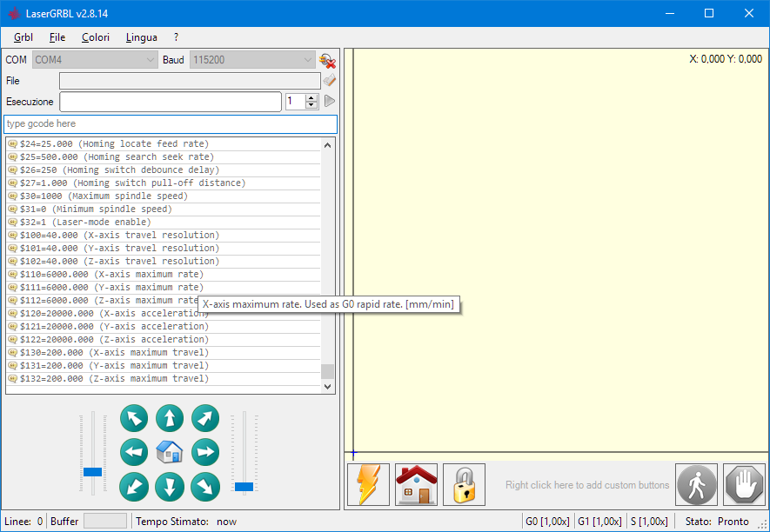Open the Grbl menu

point(23,37)
